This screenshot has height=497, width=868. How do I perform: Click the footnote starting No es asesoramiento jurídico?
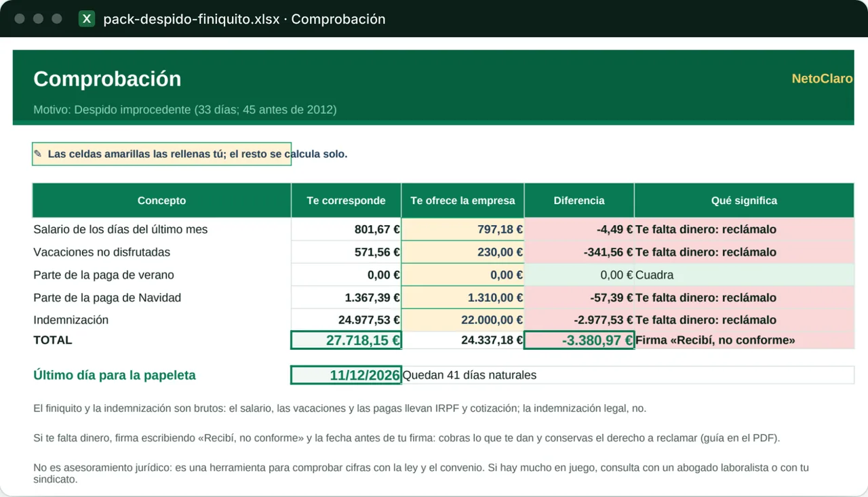click(x=421, y=473)
